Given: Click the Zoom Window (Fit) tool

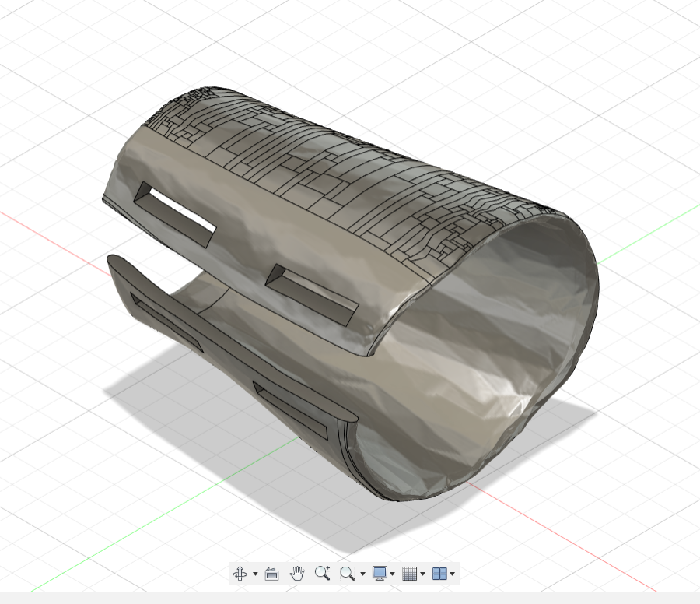Looking at the screenshot, I should click(x=348, y=574).
